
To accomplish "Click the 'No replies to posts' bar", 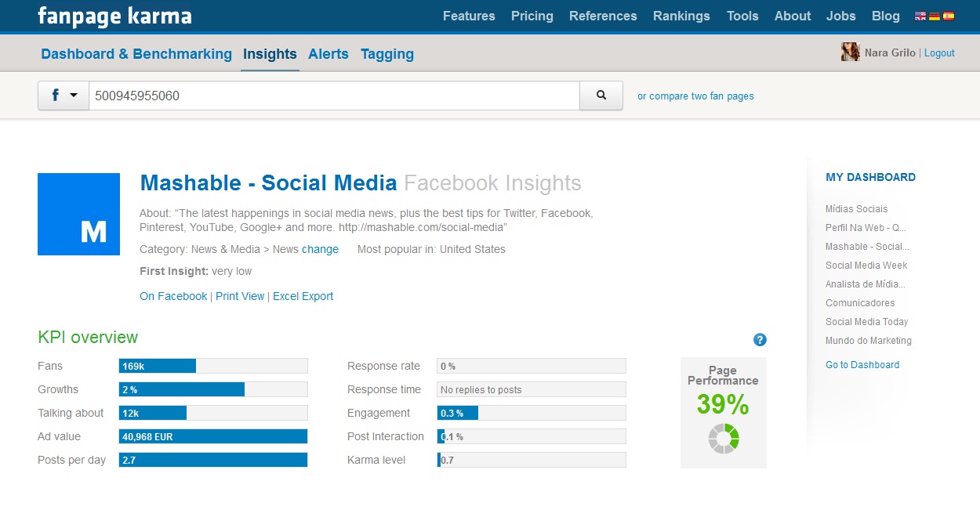I will (x=532, y=389).
